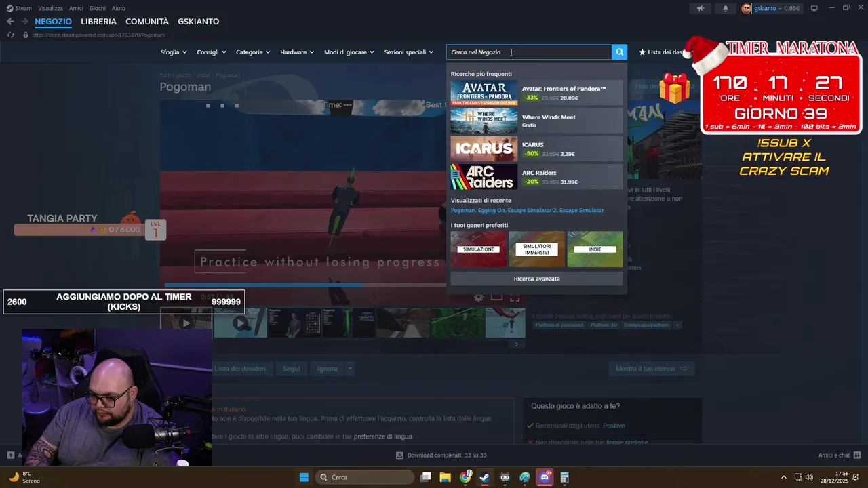Reload the store page

(10, 35)
